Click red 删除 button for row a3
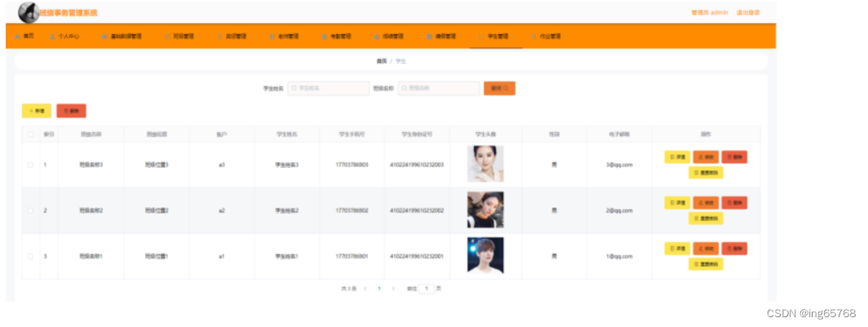Viewport: 868px width, 327px height. click(734, 157)
